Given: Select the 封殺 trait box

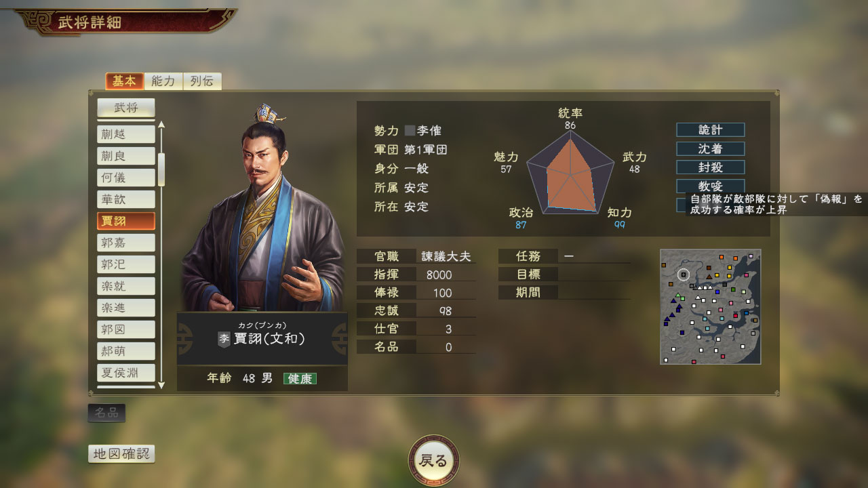Looking at the screenshot, I should tap(710, 167).
